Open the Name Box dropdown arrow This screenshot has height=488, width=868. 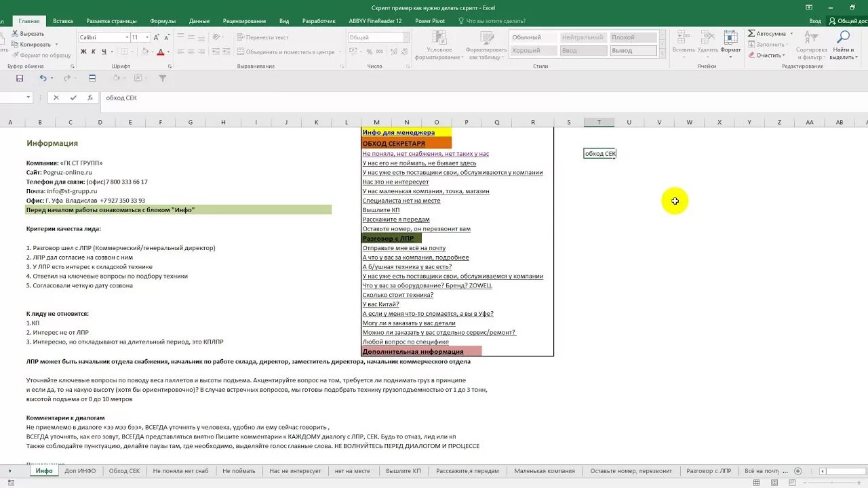pyautogui.click(x=28, y=98)
